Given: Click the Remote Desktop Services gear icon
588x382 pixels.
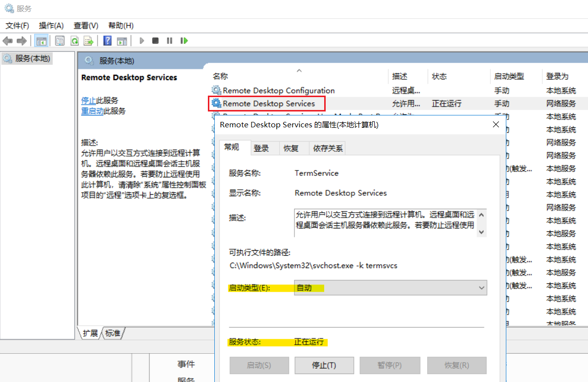Looking at the screenshot, I should point(216,103).
